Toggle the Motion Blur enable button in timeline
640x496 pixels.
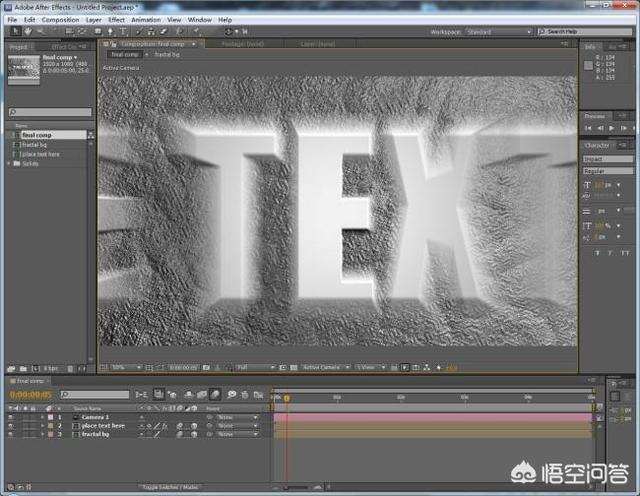[215, 394]
